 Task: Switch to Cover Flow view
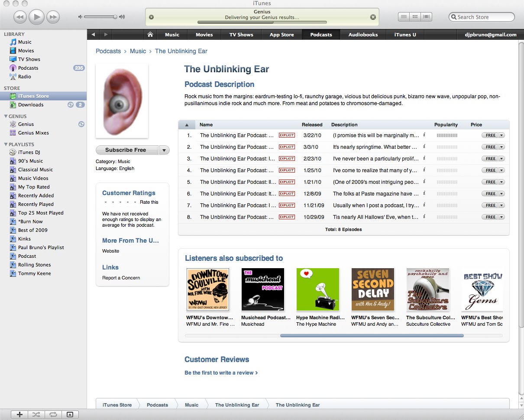click(427, 17)
